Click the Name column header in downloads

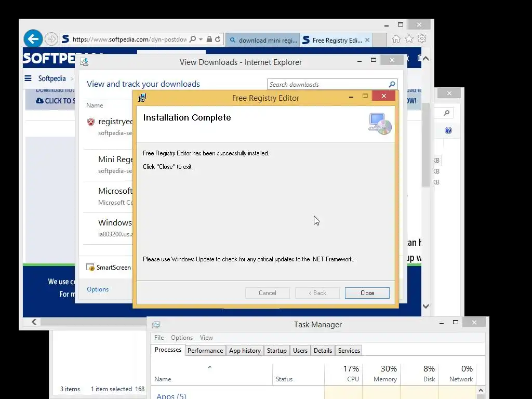(x=95, y=105)
